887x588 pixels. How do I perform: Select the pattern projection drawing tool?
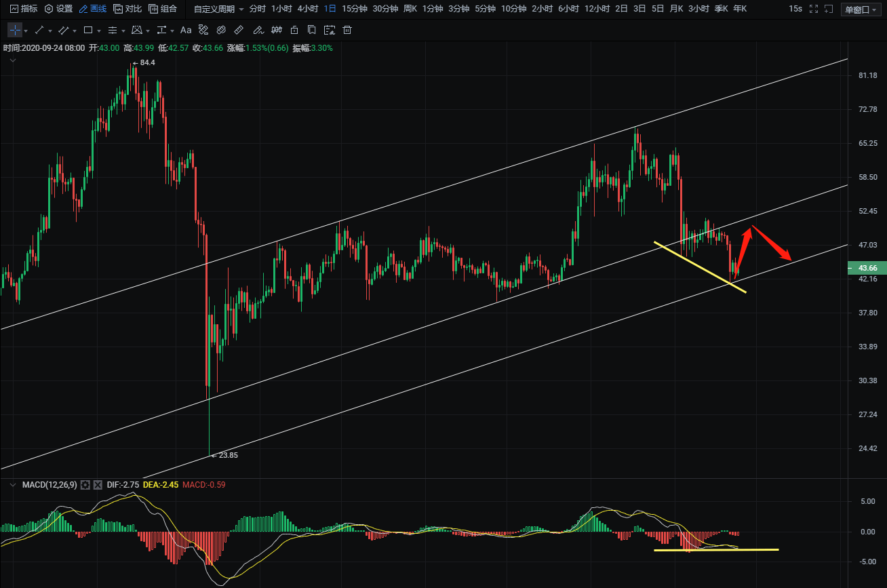pyautogui.click(x=137, y=31)
